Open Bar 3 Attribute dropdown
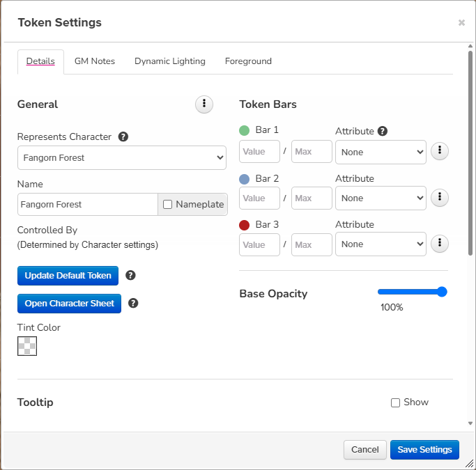Viewport: 476px width, 470px height. pyautogui.click(x=381, y=244)
